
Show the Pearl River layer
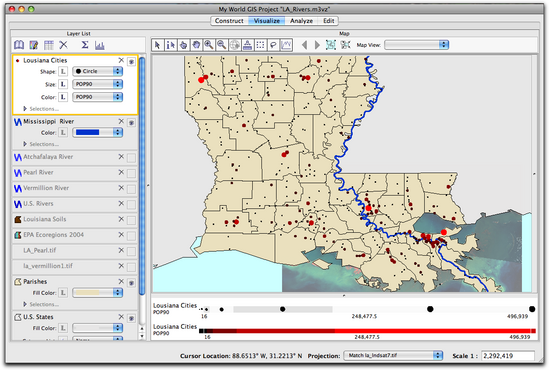(x=131, y=173)
